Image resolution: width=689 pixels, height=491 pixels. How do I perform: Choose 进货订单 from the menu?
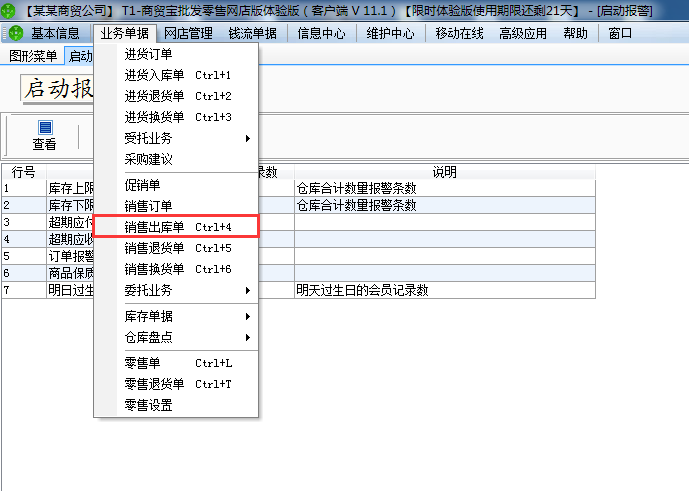(176, 54)
